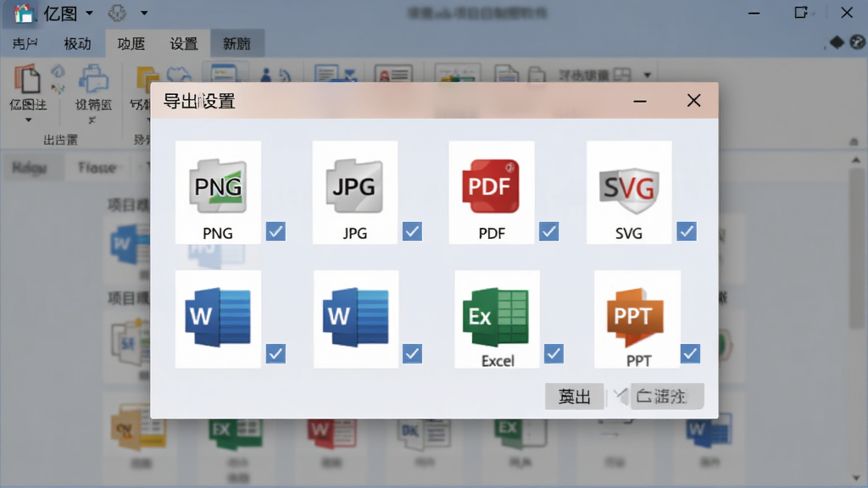
Task: Open red W template thumbnail in bottom row
Action: point(332,434)
